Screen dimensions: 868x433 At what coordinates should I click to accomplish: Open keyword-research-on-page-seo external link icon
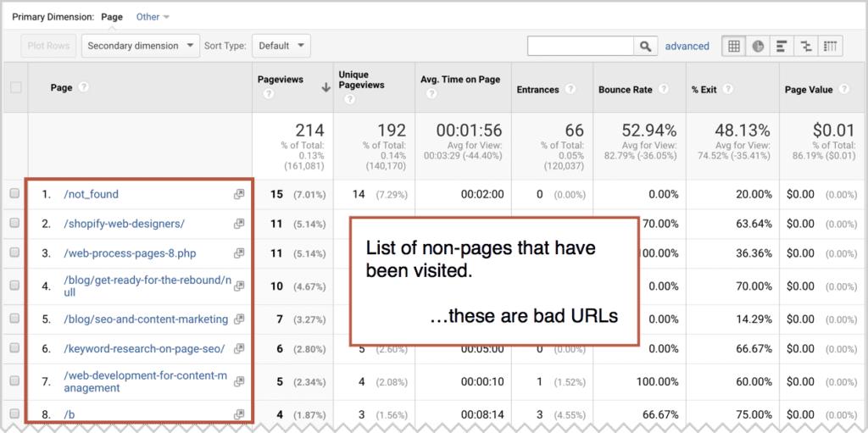238,349
